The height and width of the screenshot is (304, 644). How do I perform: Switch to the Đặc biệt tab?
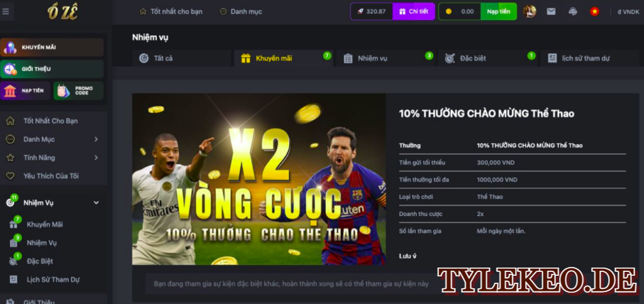point(488,58)
